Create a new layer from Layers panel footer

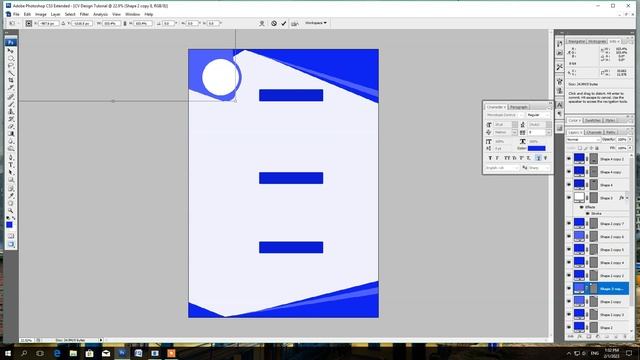point(616,337)
